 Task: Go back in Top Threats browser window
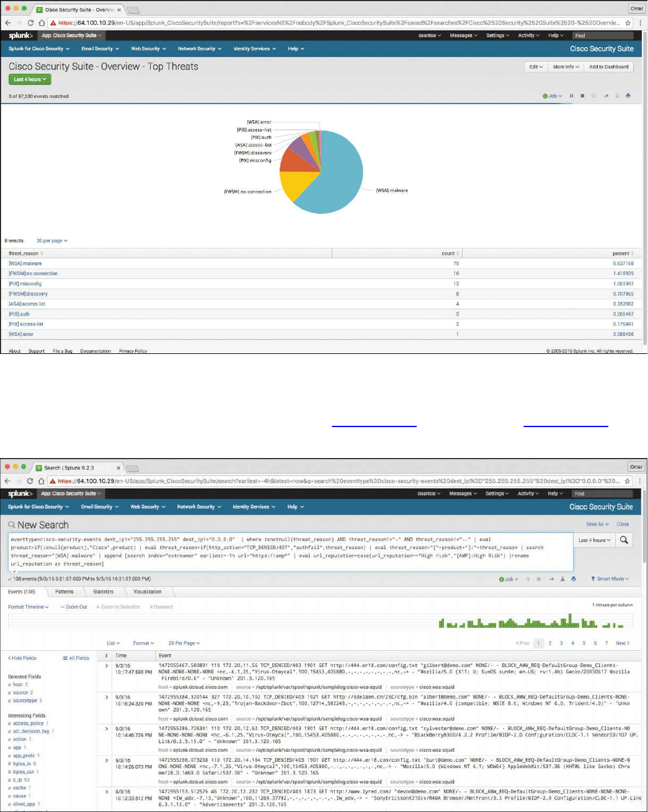(x=7, y=22)
